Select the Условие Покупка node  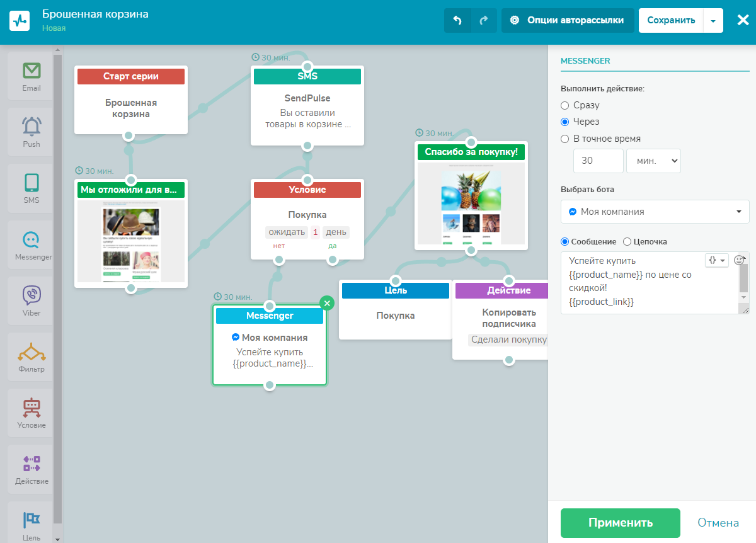click(307, 219)
